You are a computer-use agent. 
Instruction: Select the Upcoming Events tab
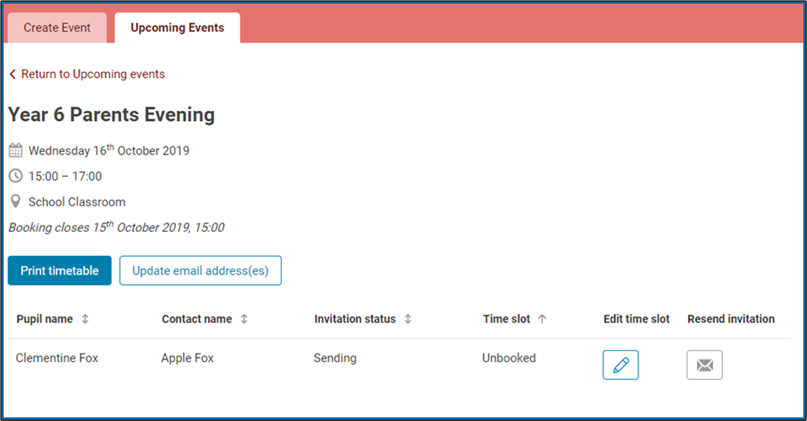click(x=177, y=28)
